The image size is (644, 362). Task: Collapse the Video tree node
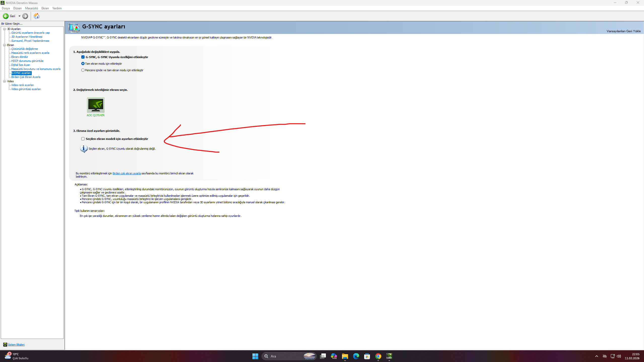(4, 81)
